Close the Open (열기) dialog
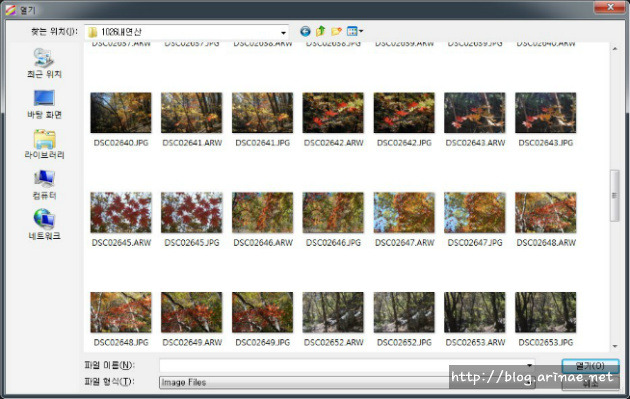The image size is (630, 399). 610,7
